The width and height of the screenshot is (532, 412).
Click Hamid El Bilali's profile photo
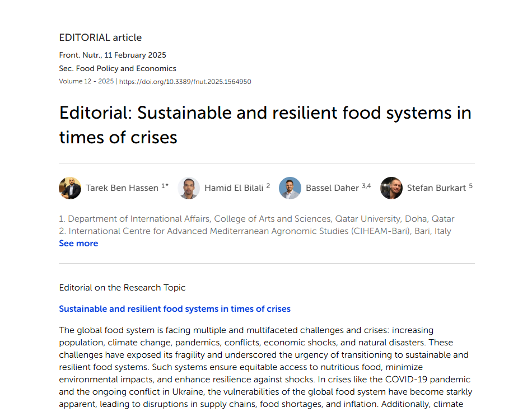click(x=189, y=188)
